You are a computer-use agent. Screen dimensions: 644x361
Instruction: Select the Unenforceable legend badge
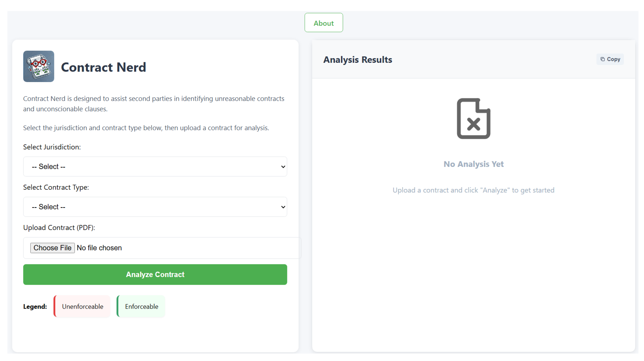coord(82,306)
